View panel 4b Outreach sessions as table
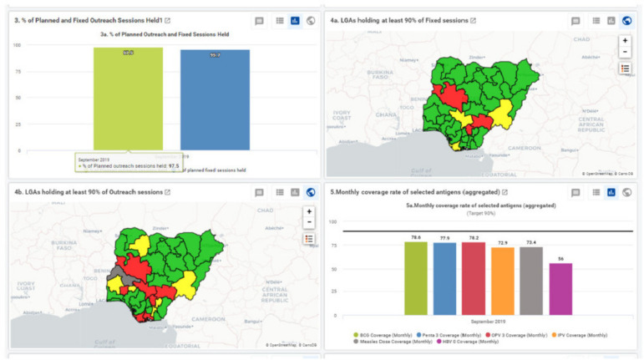This screenshot has height=360, width=644. (280, 192)
